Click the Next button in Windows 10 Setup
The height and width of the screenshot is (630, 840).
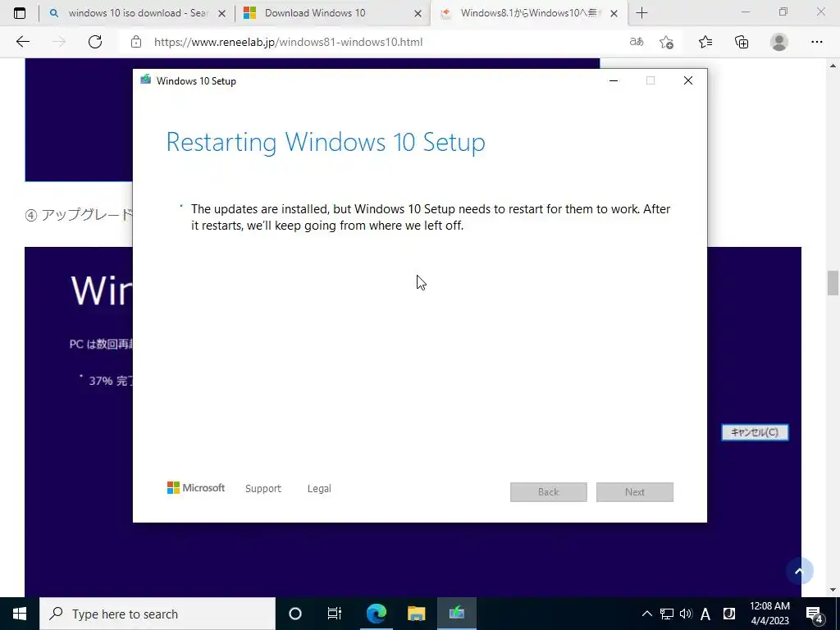pyautogui.click(x=634, y=492)
